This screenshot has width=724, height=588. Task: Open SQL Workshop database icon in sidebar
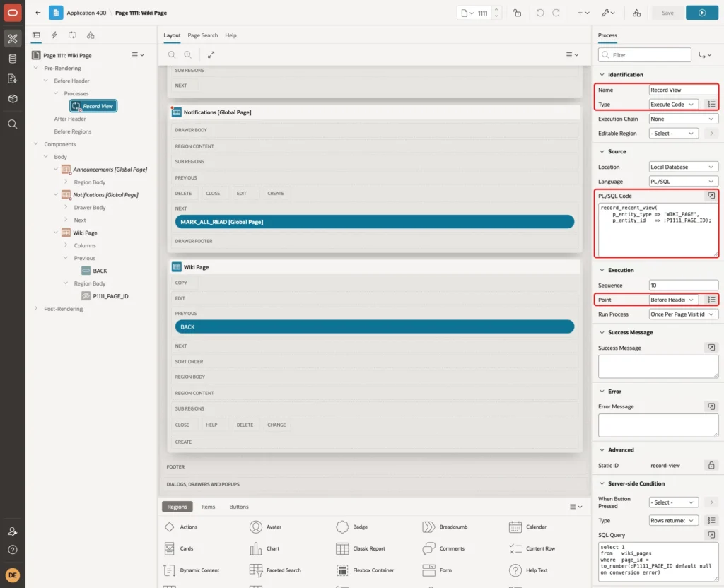point(13,59)
